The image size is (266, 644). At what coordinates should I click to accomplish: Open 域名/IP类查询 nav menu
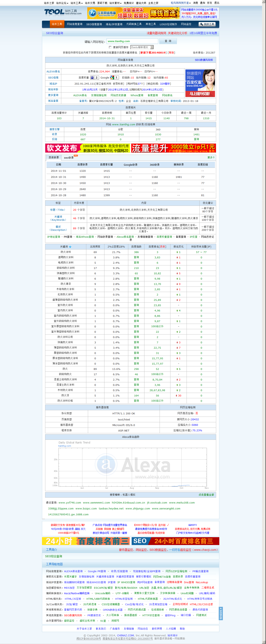(x=114, y=24)
